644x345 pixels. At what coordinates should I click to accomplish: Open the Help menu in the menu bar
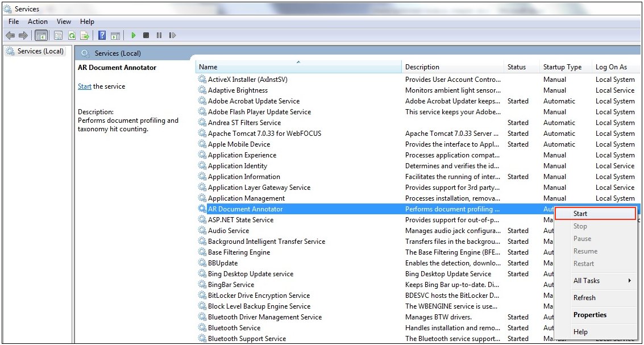(87, 22)
